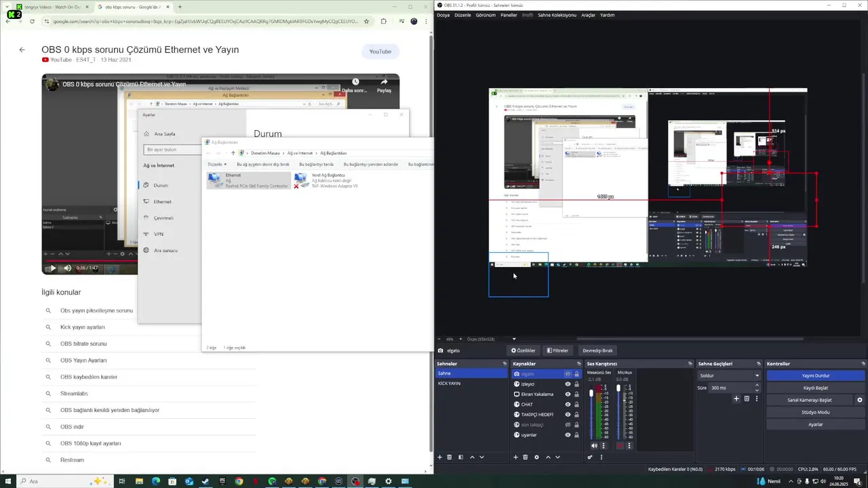Viewport: 868px width, 488px height.
Task: Hide the CHAT source
Action: [568, 405]
